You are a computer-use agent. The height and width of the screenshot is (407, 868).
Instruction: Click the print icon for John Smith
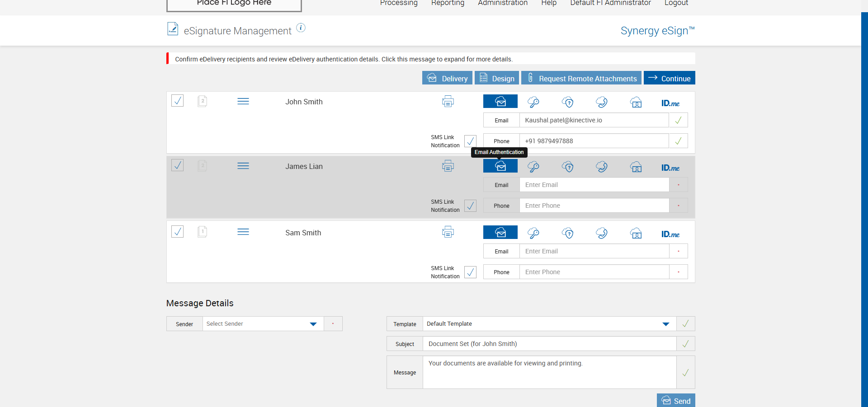tap(448, 101)
